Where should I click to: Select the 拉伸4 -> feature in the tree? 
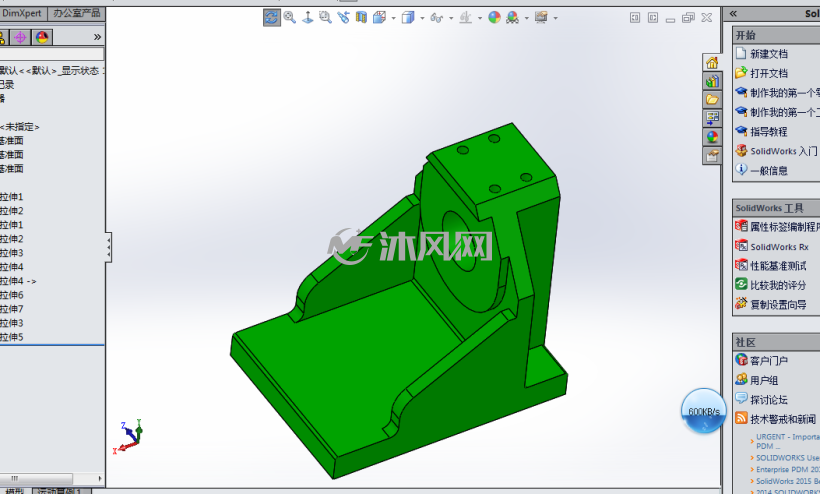coord(18,281)
